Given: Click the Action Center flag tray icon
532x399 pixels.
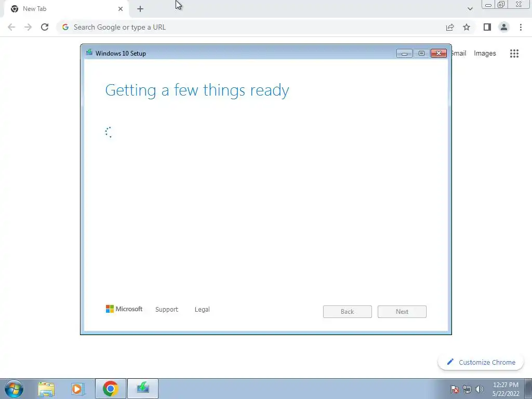Looking at the screenshot, I should coord(454,389).
